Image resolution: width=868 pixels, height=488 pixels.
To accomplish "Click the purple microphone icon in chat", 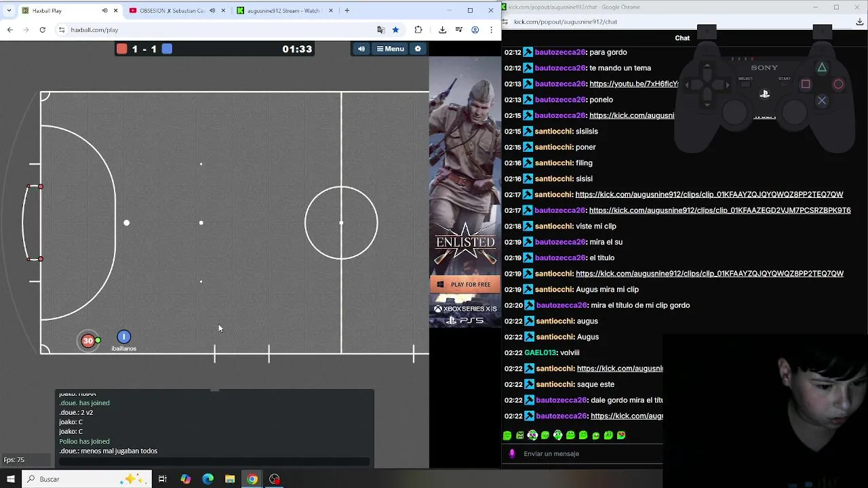I will 512,453.
